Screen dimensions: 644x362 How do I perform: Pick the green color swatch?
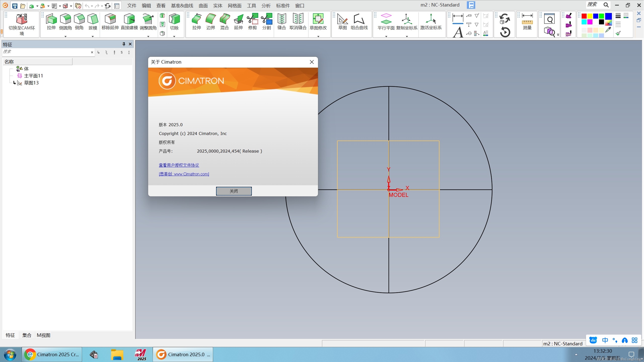[x=601, y=16]
